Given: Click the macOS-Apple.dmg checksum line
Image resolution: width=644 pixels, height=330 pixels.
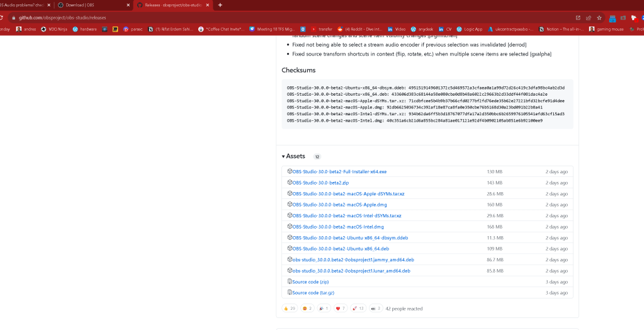Looking at the screenshot, I should (415, 107).
